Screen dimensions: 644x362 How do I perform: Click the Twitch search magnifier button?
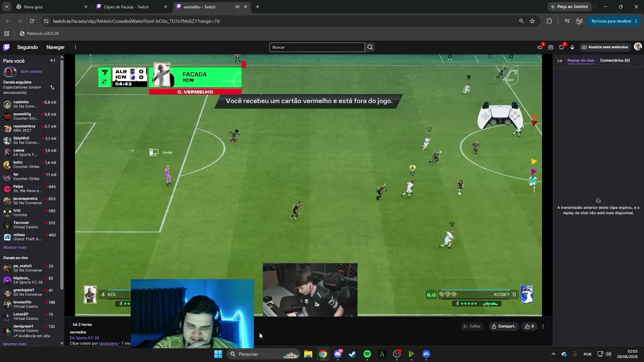pos(370,47)
